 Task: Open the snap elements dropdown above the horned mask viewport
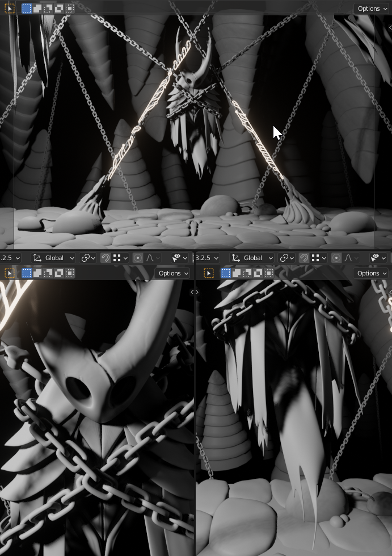(x=120, y=258)
